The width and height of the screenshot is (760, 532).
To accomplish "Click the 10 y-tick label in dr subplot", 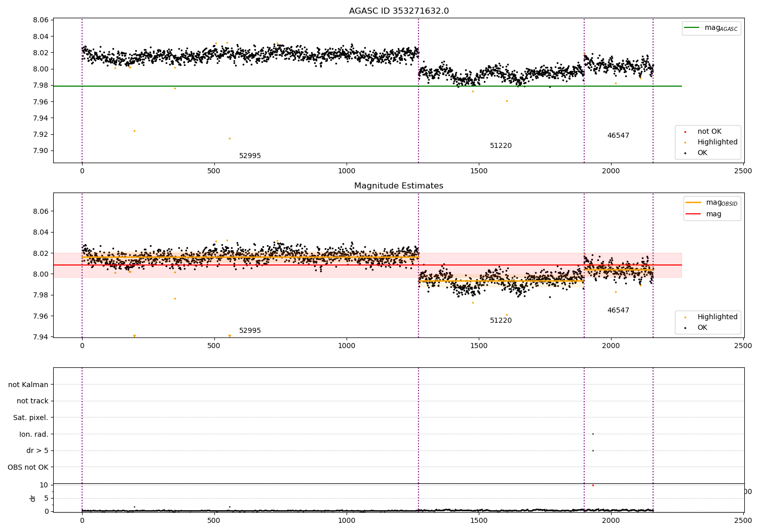I will [44, 485].
